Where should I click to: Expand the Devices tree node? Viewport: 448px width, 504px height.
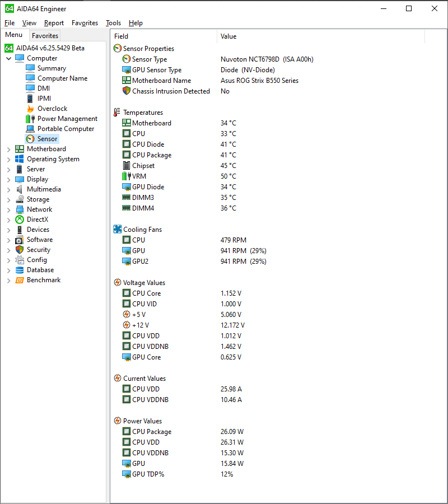click(8, 230)
